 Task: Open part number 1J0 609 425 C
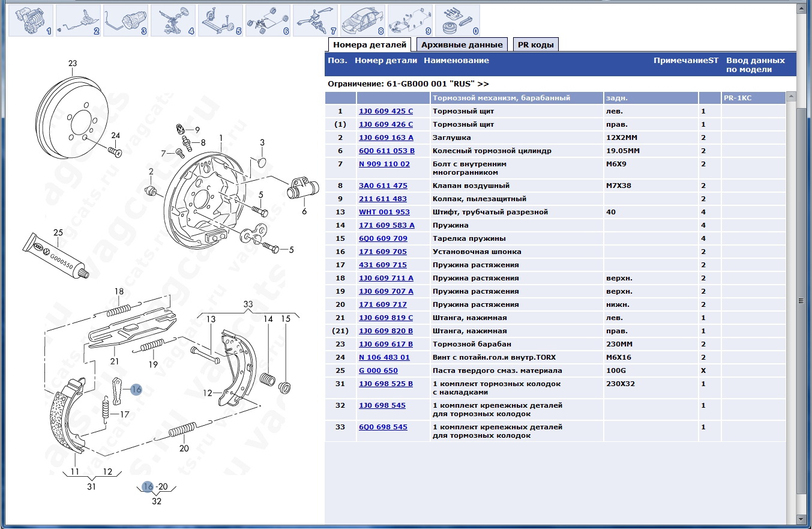click(386, 111)
